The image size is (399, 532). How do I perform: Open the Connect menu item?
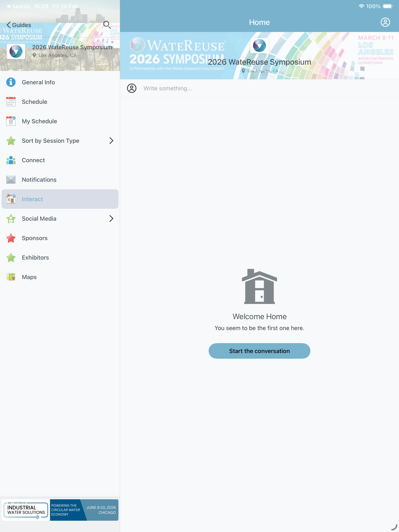[x=60, y=160]
